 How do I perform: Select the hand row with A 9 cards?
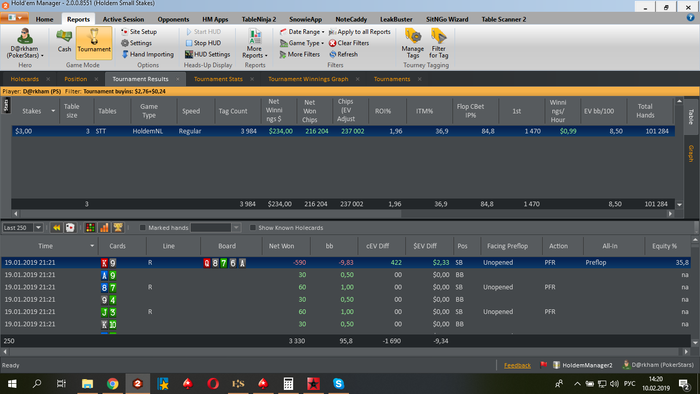pyautogui.click(x=346, y=275)
